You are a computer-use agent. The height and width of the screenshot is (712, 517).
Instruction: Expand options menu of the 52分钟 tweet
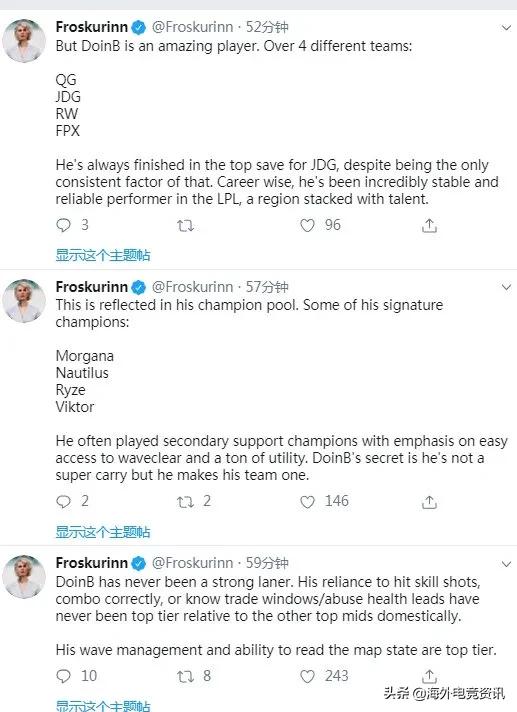pyautogui.click(x=506, y=28)
